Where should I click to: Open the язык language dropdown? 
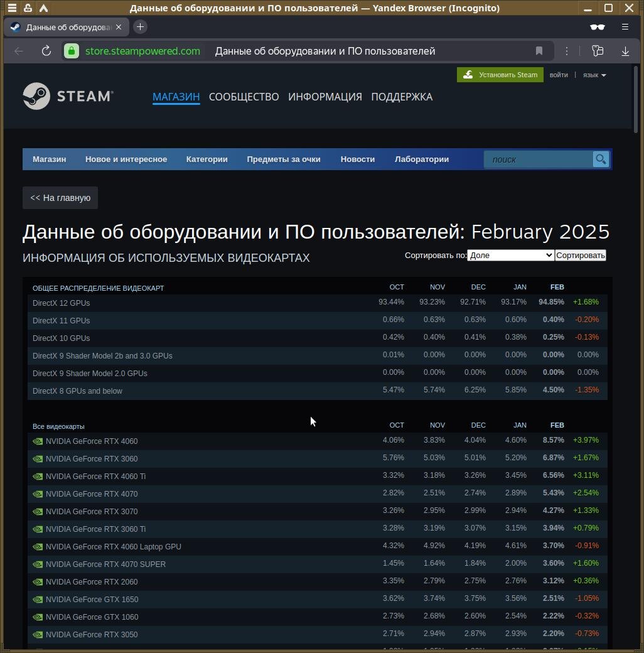click(594, 75)
